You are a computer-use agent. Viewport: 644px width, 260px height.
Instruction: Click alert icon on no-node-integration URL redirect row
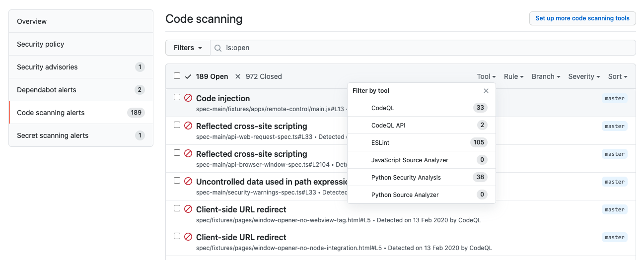pyautogui.click(x=188, y=237)
